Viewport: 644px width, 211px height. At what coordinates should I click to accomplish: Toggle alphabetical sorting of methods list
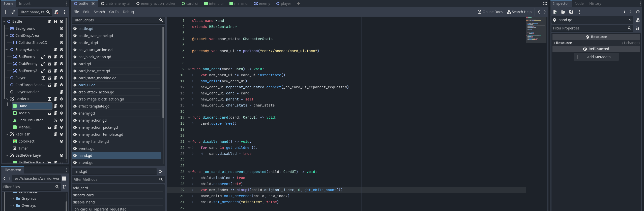(x=161, y=171)
